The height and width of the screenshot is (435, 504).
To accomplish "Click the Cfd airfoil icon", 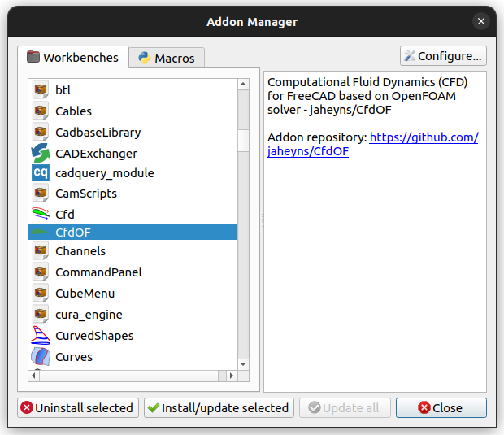I will (41, 214).
